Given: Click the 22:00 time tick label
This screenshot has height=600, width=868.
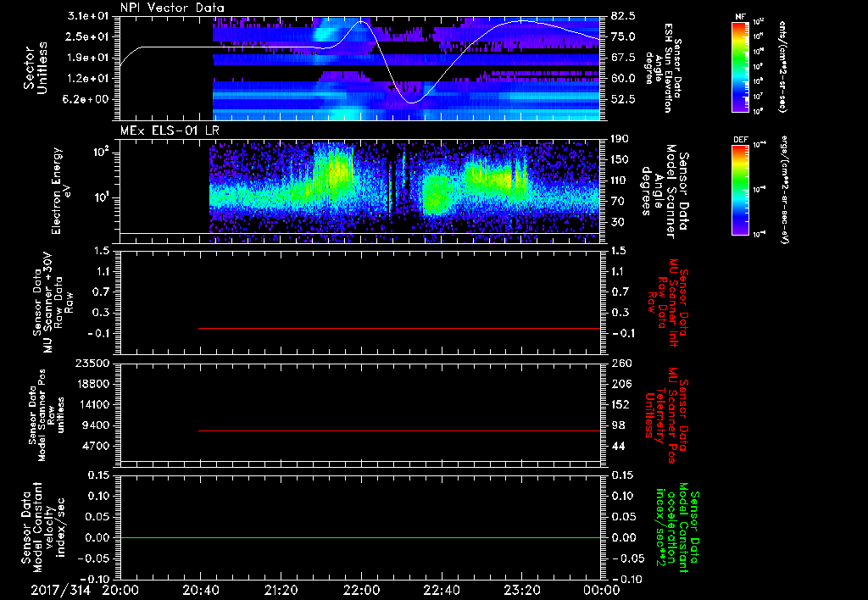Looking at the screenshot, I should coord(361,590).
